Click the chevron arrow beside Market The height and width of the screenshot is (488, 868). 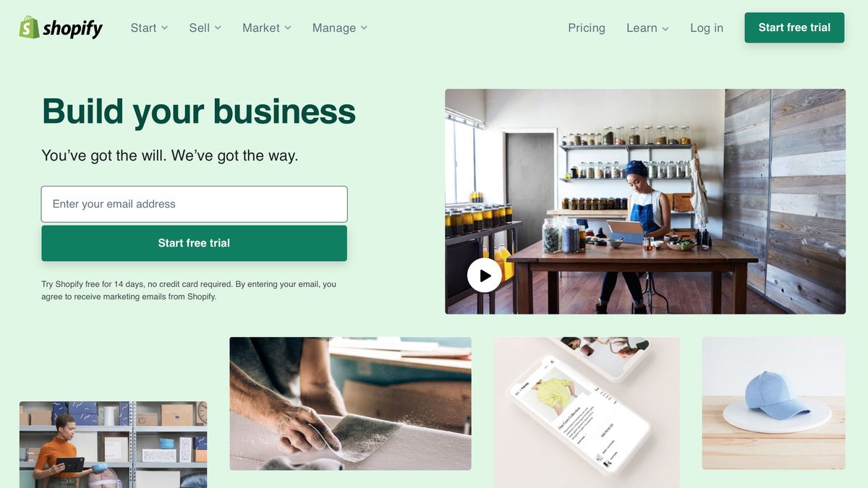click(x=288, y=27)
